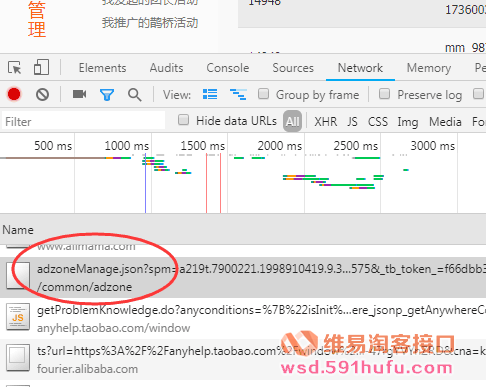This screenshot has width=486, height=387.
Task: Select the All filter type
Action: pos(292,121)
